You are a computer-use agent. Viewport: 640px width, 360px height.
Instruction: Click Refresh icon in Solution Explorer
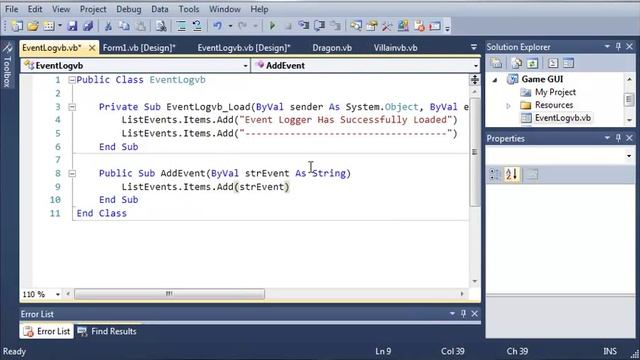click(x=532, y=63)
